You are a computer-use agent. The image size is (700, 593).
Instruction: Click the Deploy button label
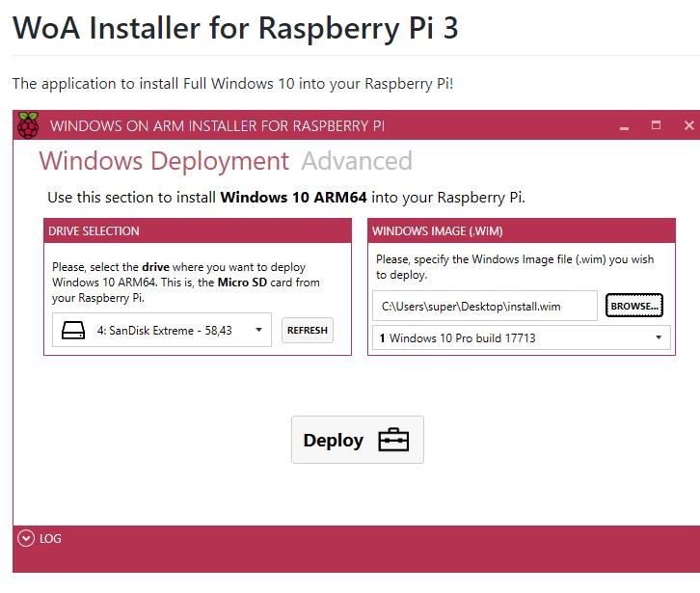coord(333,441)
